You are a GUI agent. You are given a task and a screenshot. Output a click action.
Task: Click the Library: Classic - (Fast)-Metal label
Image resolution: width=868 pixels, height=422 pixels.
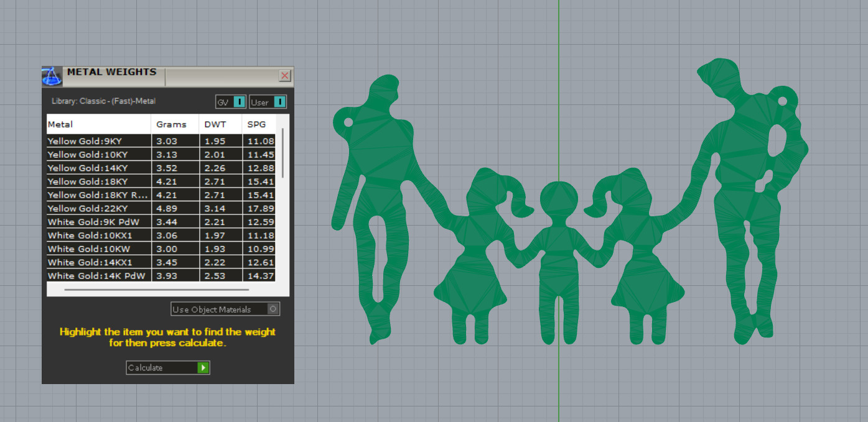coord(103,101)
